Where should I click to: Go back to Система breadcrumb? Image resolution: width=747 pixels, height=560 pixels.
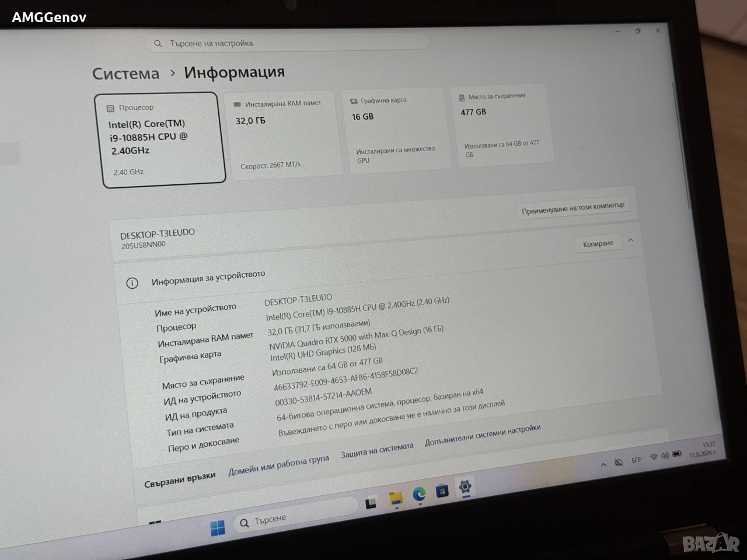(x=125, y=73)
